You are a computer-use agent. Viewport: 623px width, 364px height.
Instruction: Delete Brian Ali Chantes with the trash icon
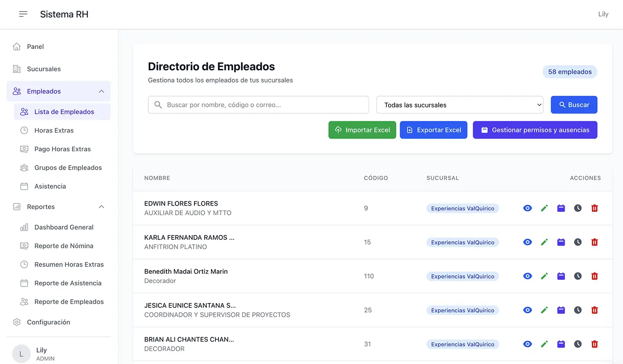click(x=595, y=344)
